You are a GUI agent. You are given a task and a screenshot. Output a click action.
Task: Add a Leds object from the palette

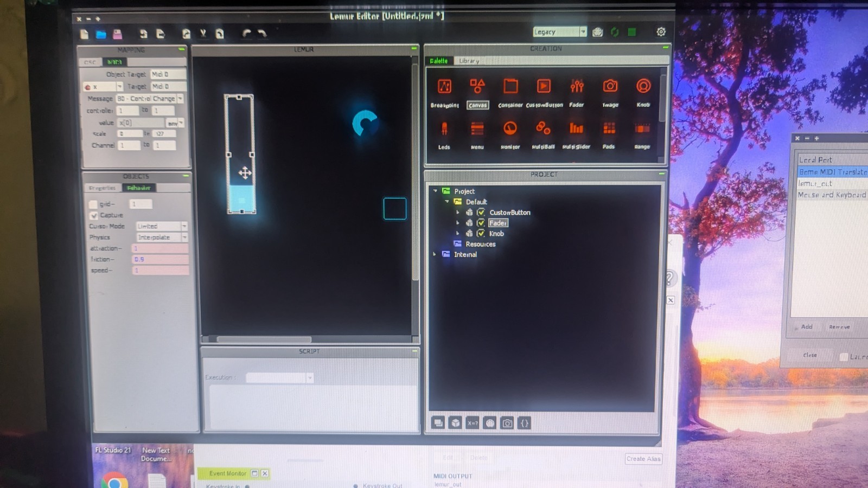(x=444, y=135)
